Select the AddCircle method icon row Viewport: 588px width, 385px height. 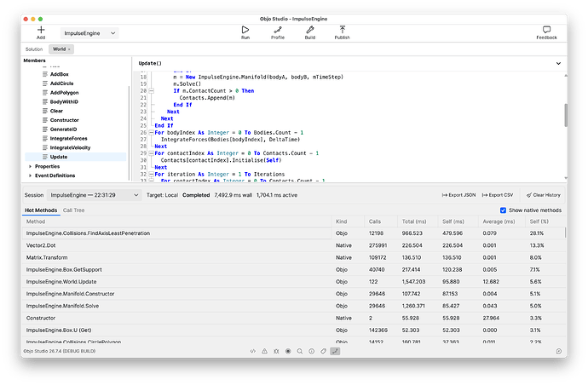coord(75,83)
